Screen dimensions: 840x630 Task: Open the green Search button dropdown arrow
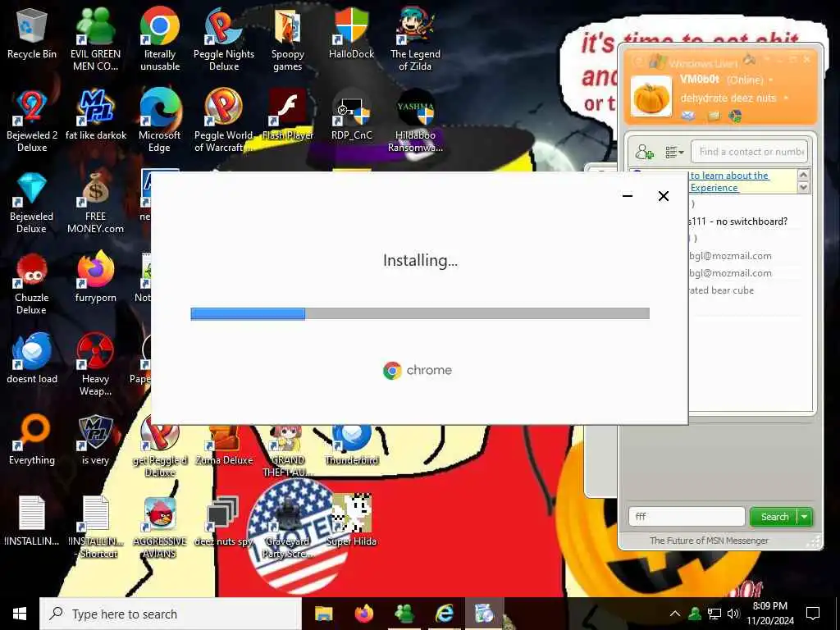(x=805, y=517)
